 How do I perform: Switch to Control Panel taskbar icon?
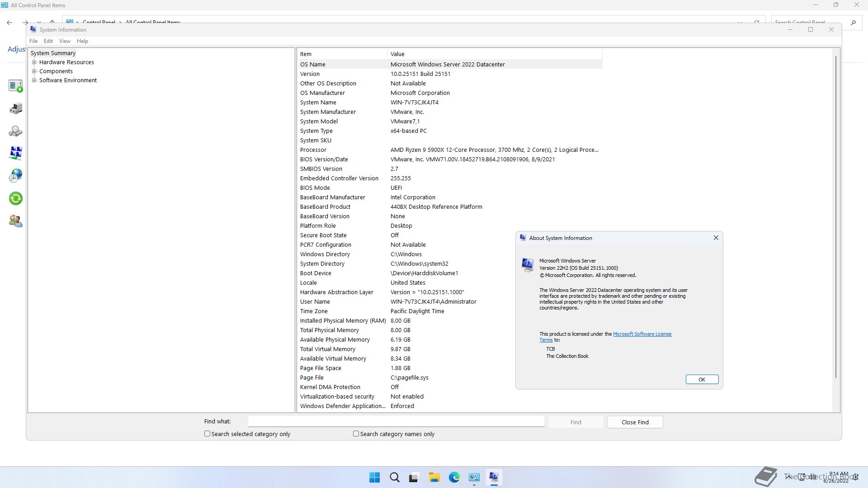point(474,477)
